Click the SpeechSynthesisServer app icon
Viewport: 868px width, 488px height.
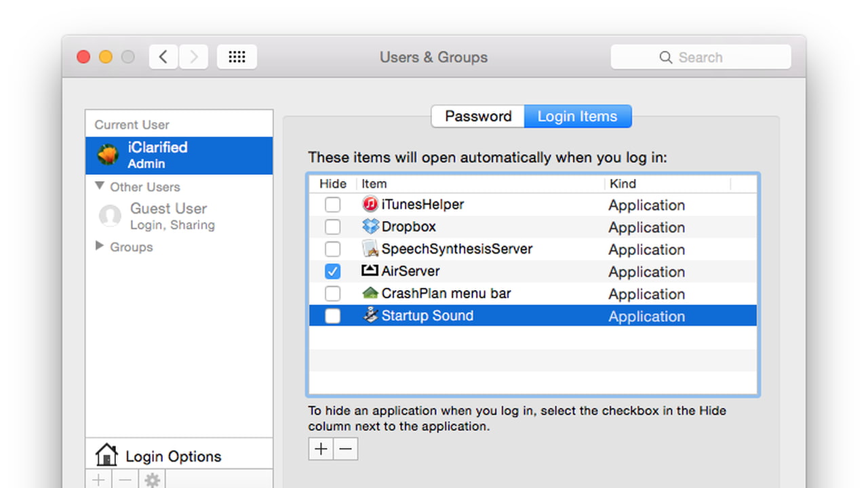pyautogui.click(x=370, y=249)
